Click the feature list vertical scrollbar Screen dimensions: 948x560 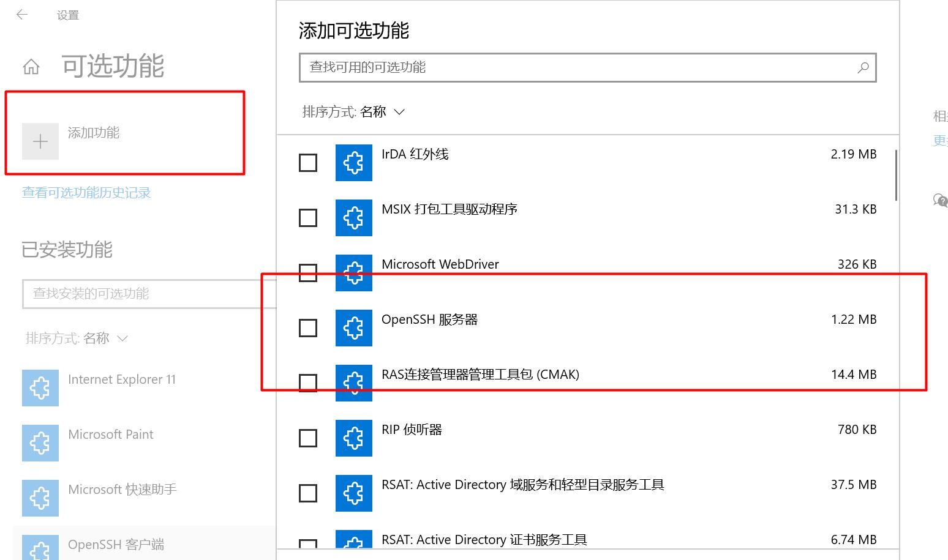pyautogui.click(x=897, y=176)
